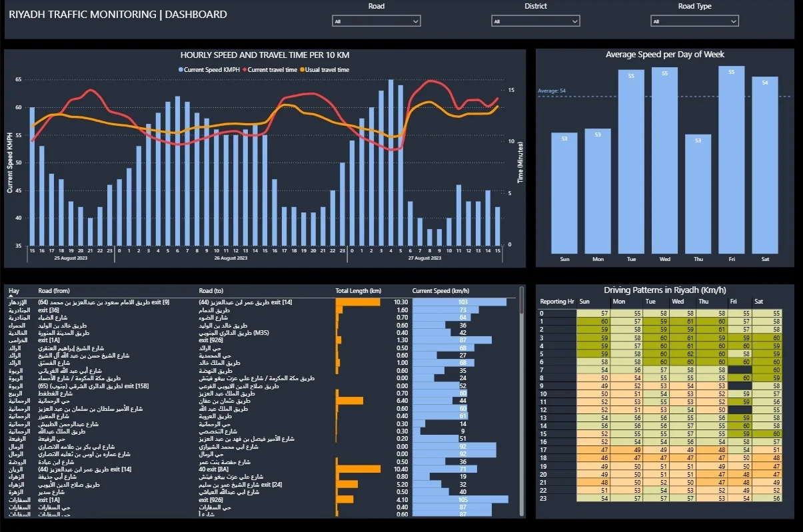Sort table by Total Length (km) header
Viewport: 803px width, 532px height.
coord(359,290)
